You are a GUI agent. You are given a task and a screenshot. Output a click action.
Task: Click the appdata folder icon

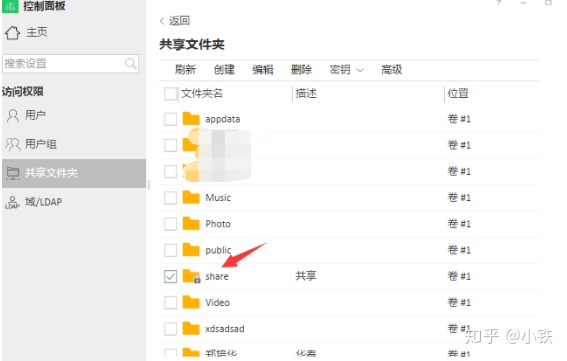[191, 119]
